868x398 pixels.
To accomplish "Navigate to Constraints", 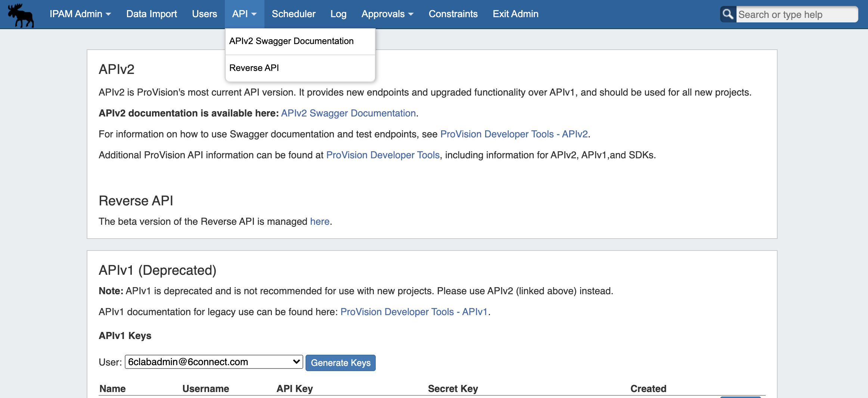I will point(453,14).
